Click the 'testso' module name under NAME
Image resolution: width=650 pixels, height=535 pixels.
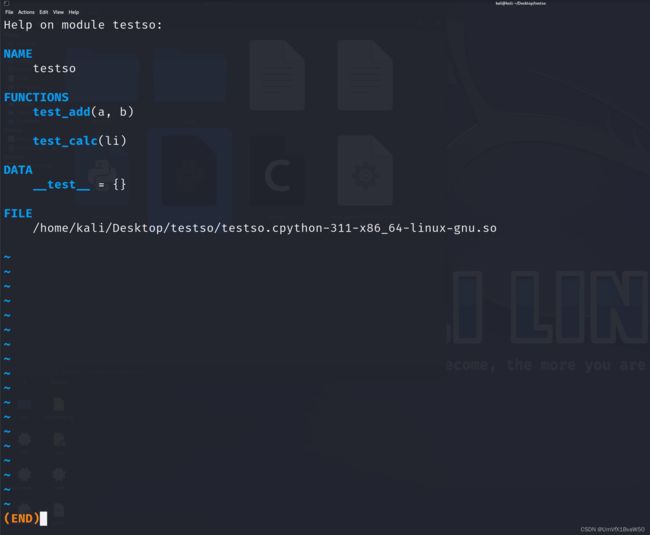[x=54, y=68]
